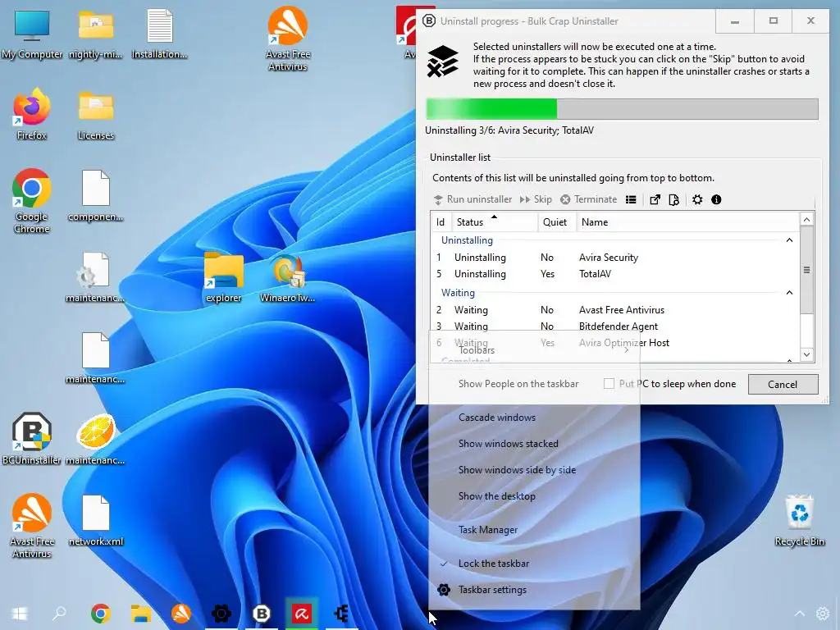Select the WinaeroTw... desktop icon
840x630 pixels.
pyautogui.click(x=288, y=277)
